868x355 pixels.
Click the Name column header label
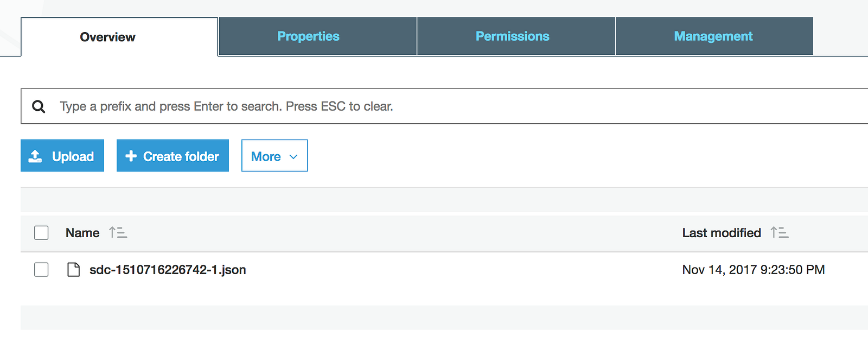tap(82, 233)
